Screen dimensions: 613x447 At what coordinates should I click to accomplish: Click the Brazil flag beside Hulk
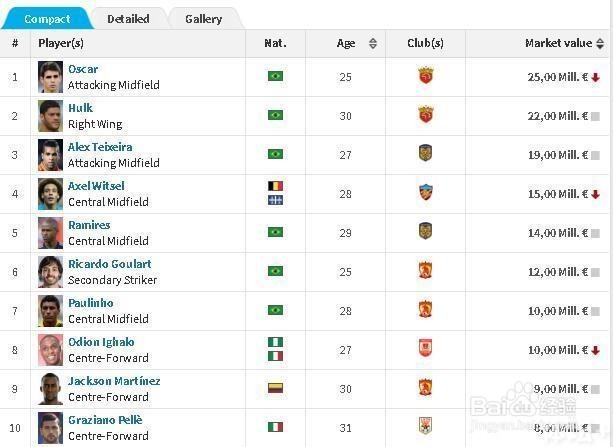(275, 115)
